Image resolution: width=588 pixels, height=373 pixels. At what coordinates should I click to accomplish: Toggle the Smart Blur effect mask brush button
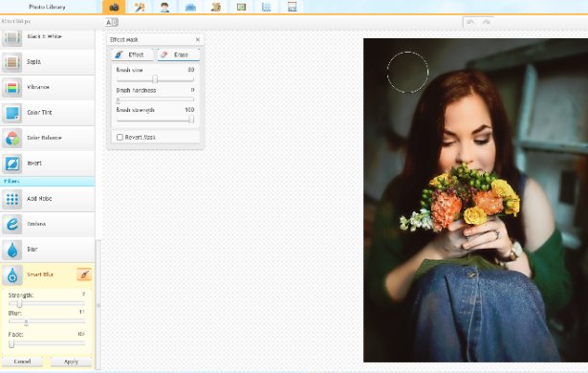(84, 274)
